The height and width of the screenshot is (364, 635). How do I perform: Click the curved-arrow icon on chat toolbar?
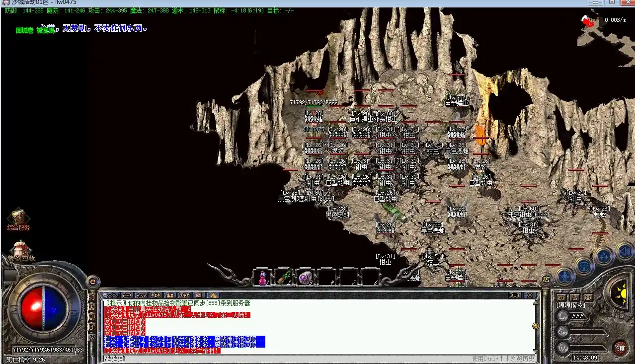[127, 295]
